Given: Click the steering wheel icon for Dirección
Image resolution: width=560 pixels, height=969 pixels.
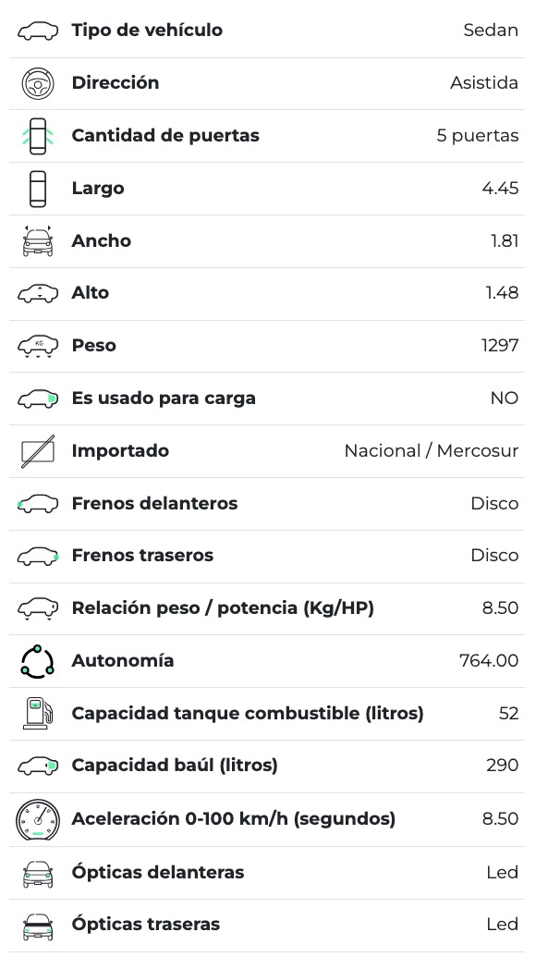Looking at the screenshot, I should tap(38, 83).
